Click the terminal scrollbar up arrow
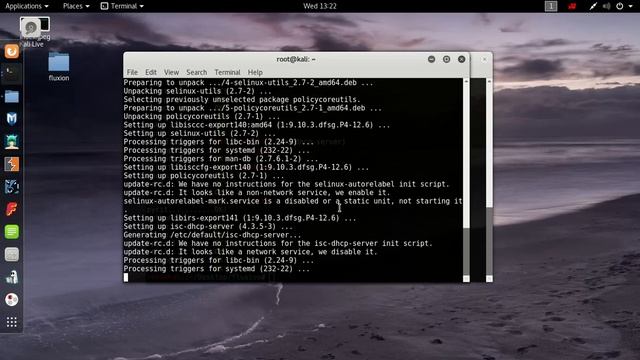 point(466,81)
